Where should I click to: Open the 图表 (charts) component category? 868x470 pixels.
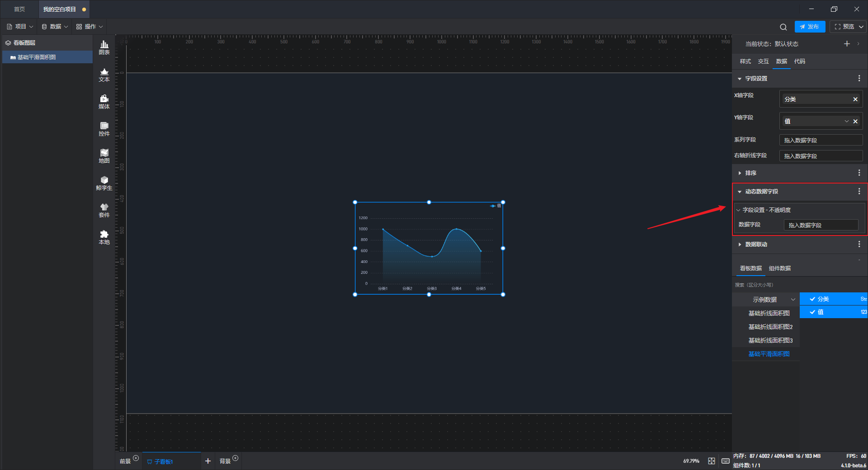[104, 47]
